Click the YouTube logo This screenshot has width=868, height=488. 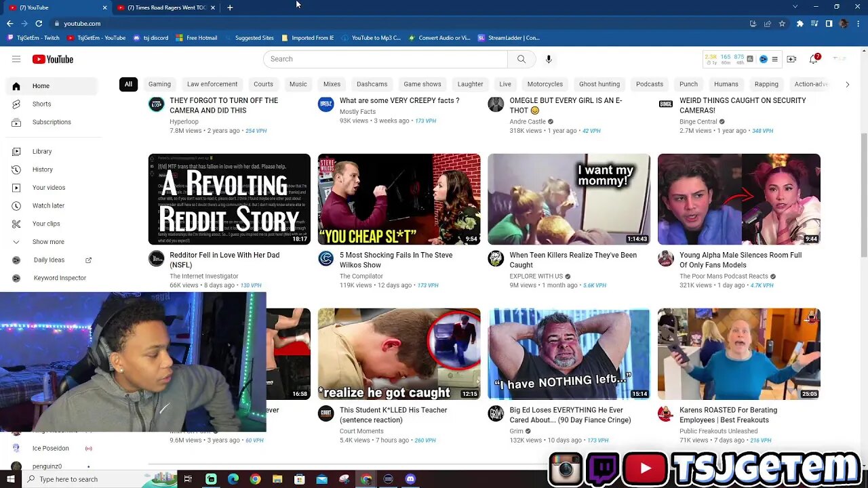53,59
